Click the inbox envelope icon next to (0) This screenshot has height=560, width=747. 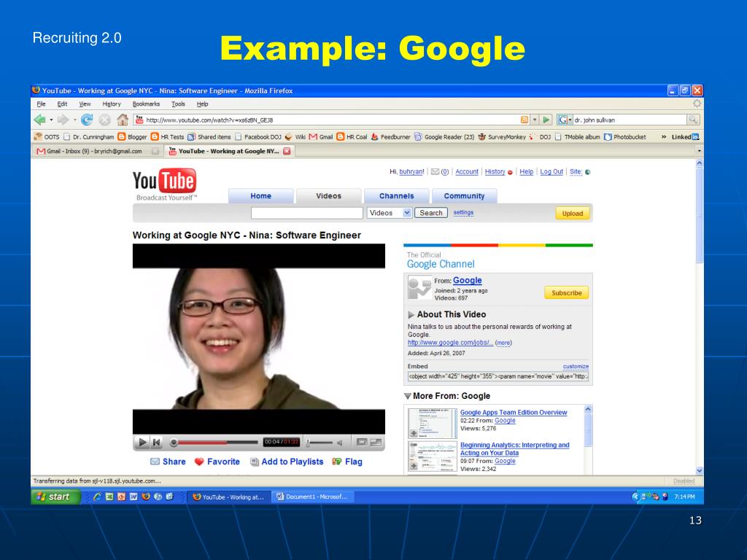[x=435, y=172]
